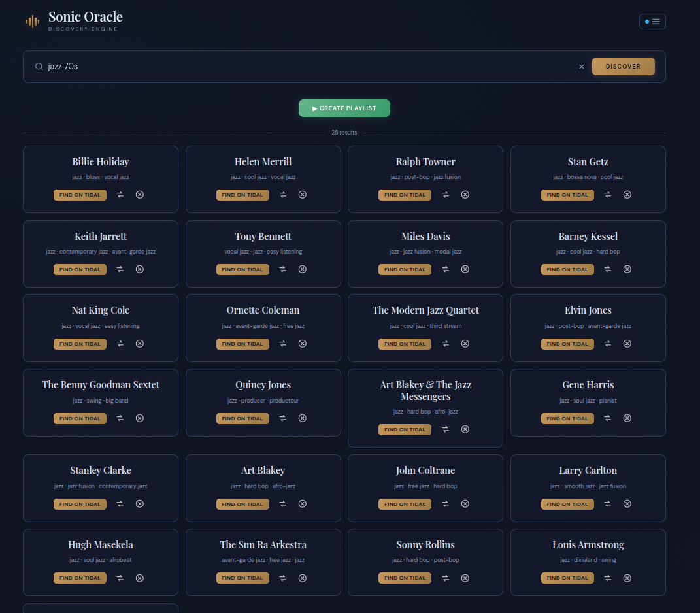Remove Quincy Jones from results

coord(302,418)
